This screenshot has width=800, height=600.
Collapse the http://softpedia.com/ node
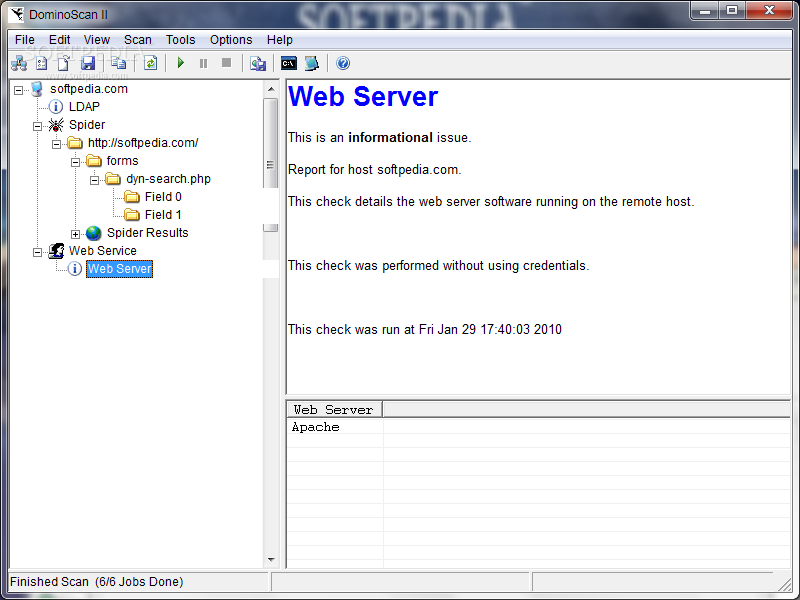[56, 144]
